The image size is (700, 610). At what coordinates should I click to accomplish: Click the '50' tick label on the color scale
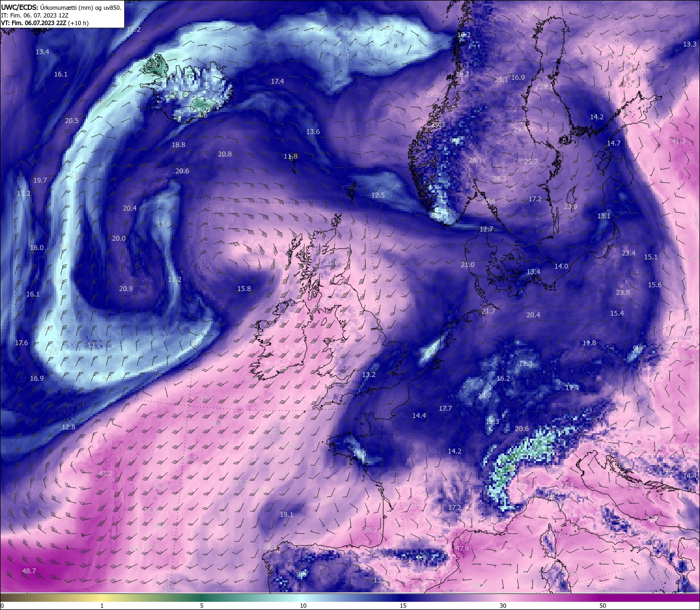tap(603, 606)
